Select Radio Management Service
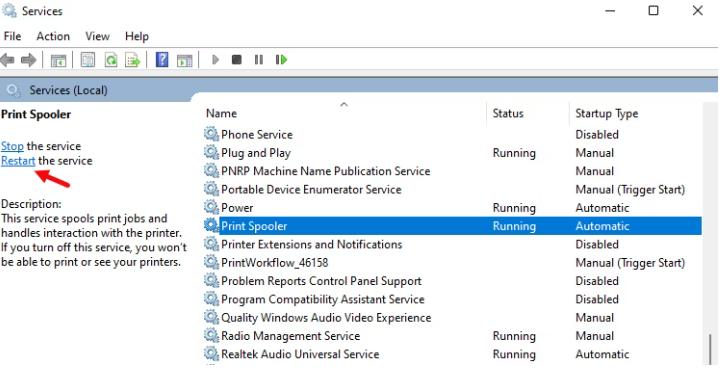 pos(452,336)
